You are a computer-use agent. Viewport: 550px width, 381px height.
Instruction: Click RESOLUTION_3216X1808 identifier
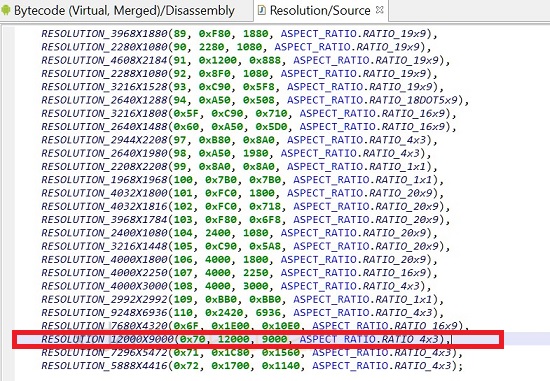coord(105,113)
